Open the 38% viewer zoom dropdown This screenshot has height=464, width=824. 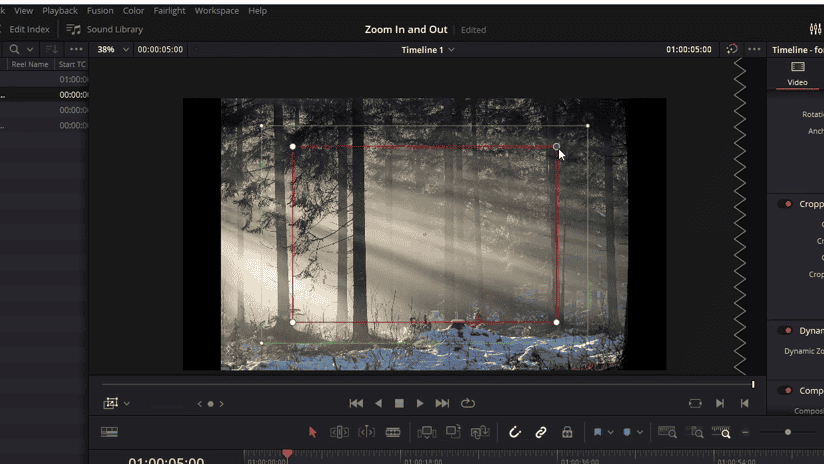point(112,49)
